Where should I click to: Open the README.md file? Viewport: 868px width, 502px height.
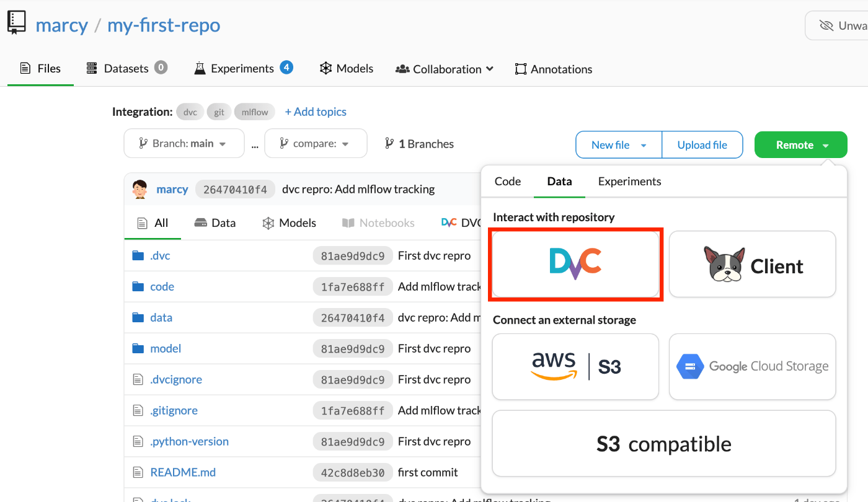tap(183, 472)
